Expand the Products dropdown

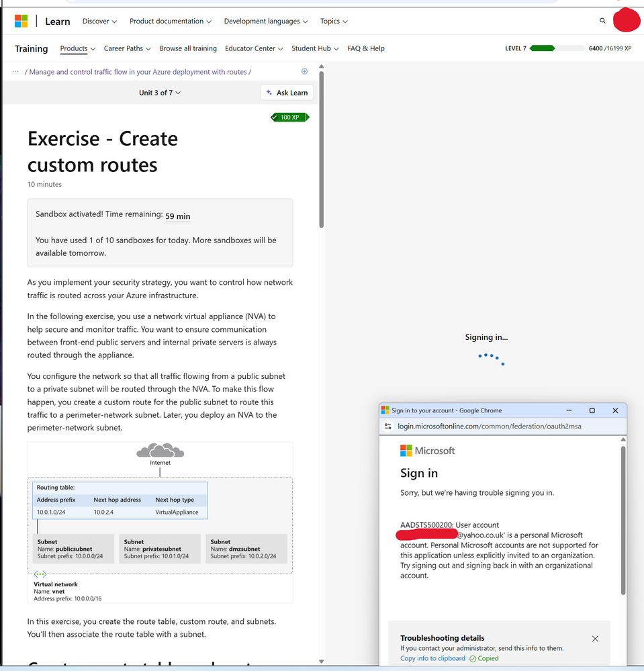click(77, 48)
